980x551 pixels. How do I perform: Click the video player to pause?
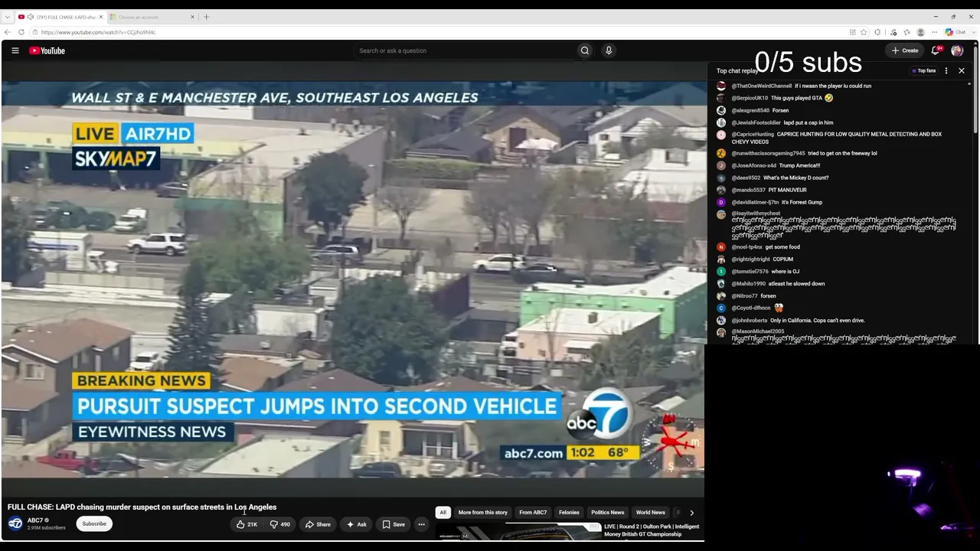[353, 279]
